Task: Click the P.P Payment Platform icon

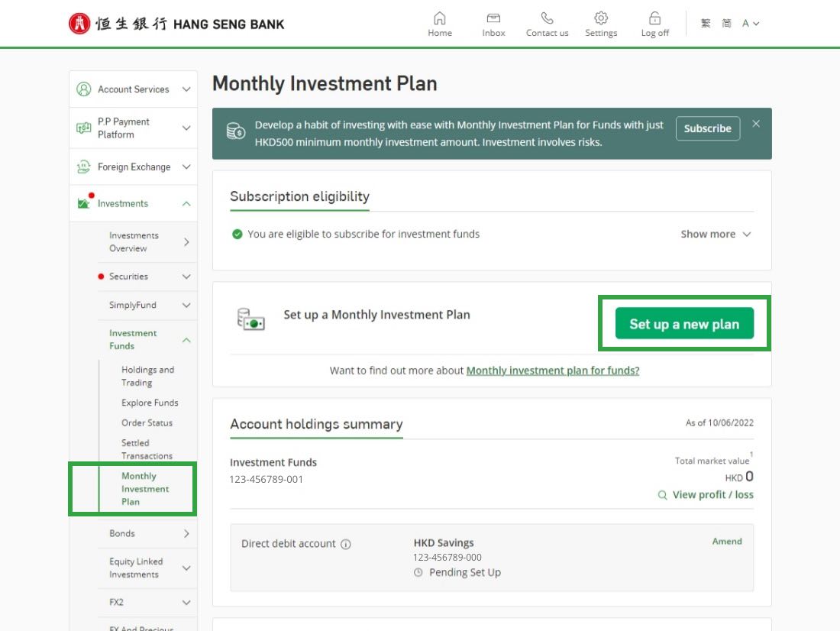Action: tap(83, 128)
